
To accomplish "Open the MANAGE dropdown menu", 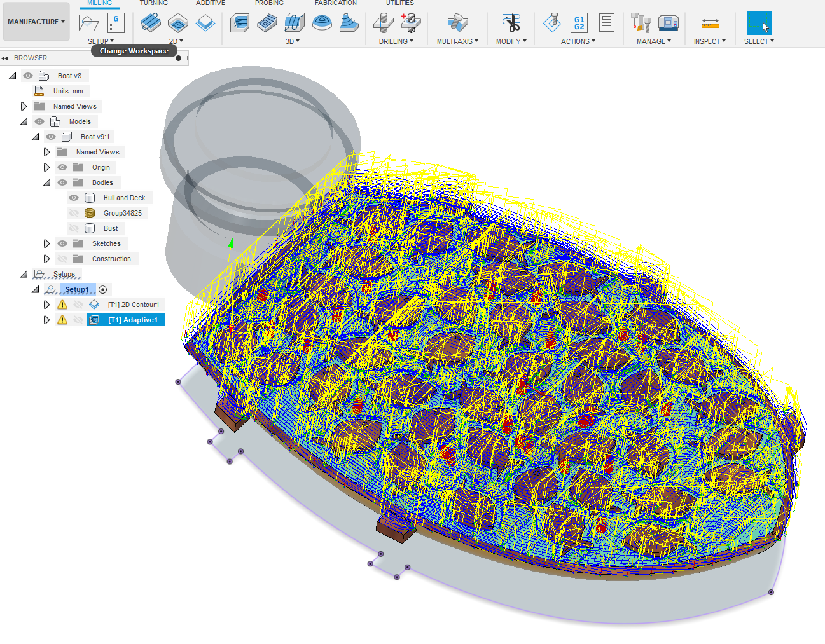I will [654, 41].
